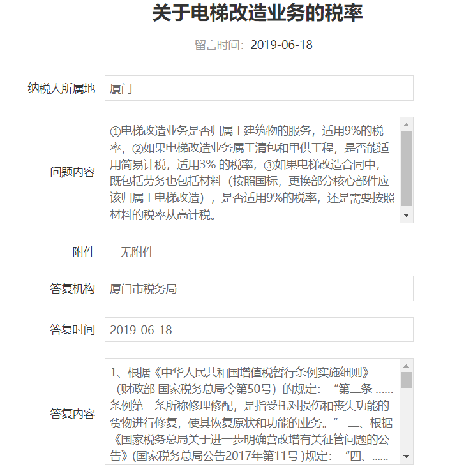Click the 纳税人所属地 label

pyautogui.click(x=61, y=88)
